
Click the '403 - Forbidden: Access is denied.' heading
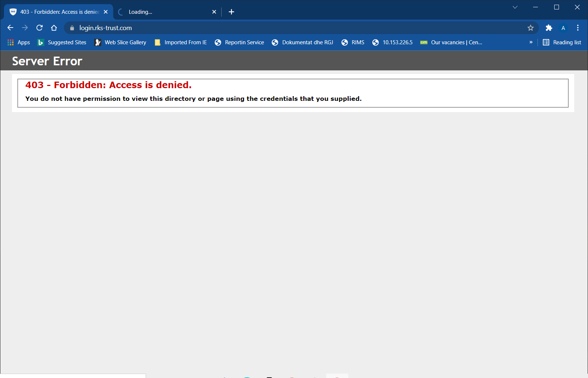coord(108,85)
